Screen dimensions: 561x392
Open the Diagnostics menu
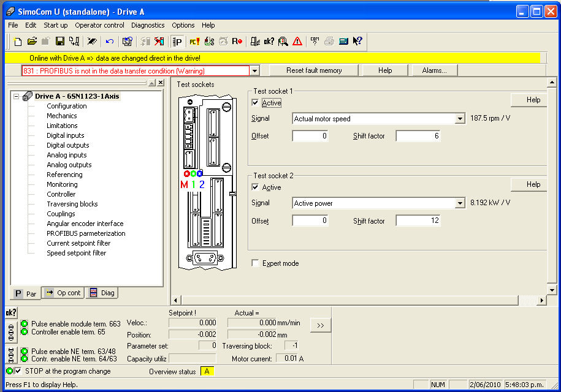(x=148, y=25)
